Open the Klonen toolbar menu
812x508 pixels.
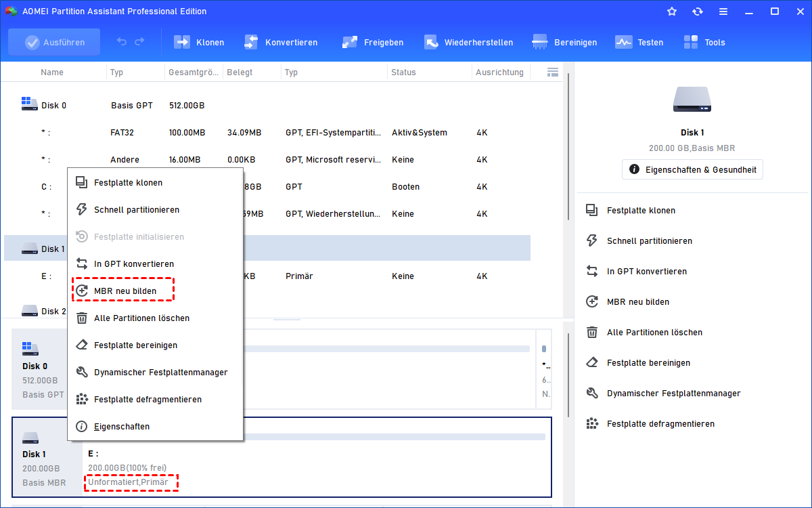(x=200, y=42)
